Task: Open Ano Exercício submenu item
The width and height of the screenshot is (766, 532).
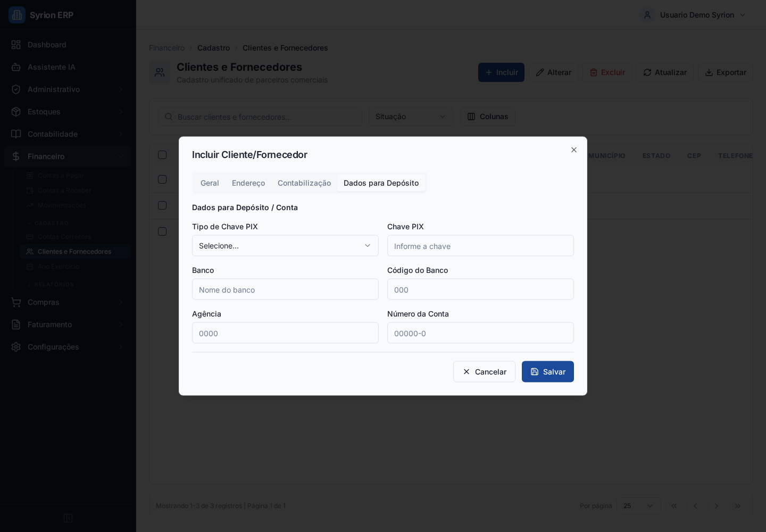Action: (75, 267)
